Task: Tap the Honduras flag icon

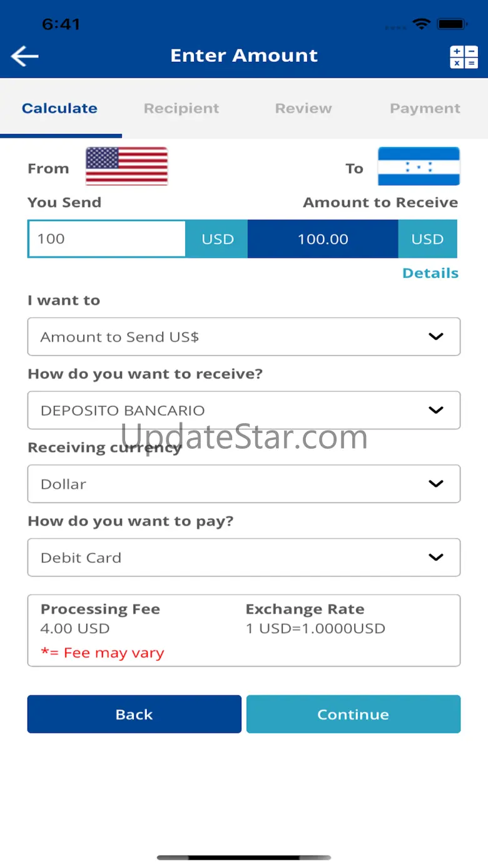Action: pos(419,166)
